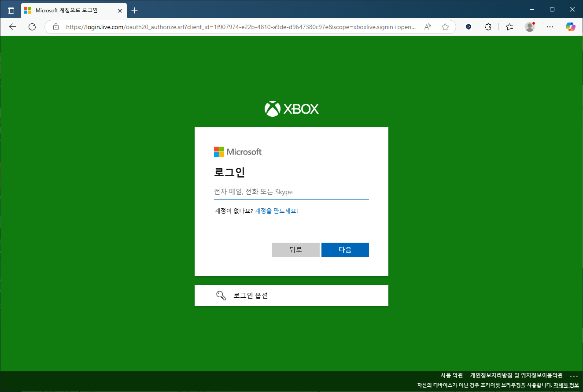Click the 계정을 만드세요! link
Image resolution: width=583 pixels, height=392 pixels.
[x=277, y=211]
